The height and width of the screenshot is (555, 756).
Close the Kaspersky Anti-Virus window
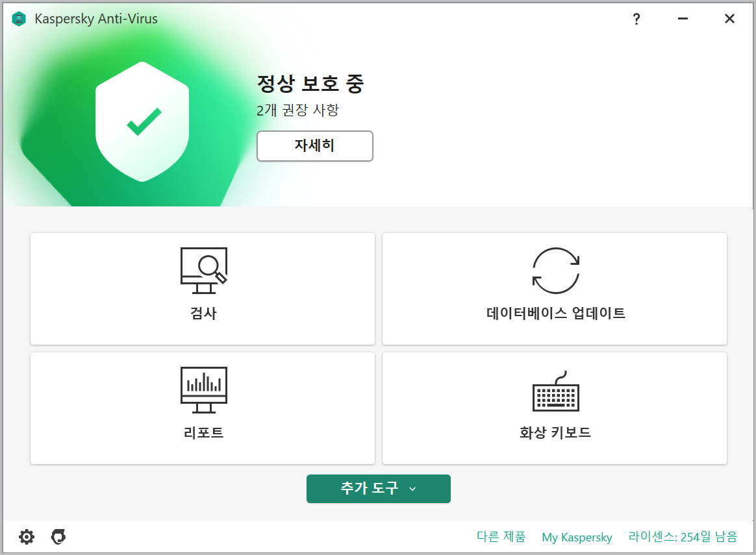729,19
